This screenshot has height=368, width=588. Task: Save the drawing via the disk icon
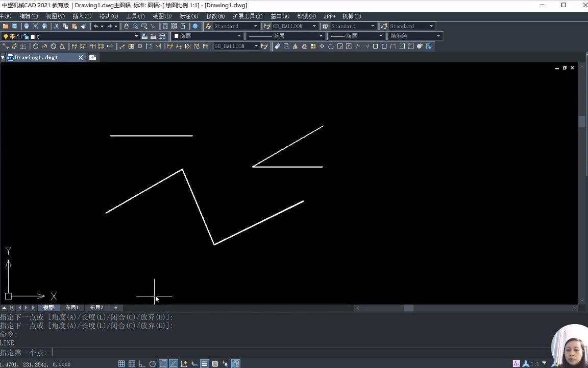pyautogui.click(x=14, y=26)
